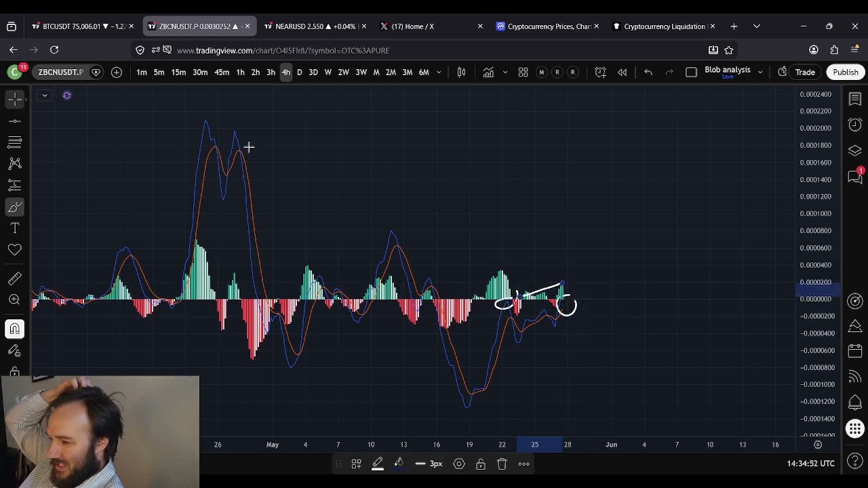868x488 pixels.
Task: Open more drawing options menu
Action: 524,464
